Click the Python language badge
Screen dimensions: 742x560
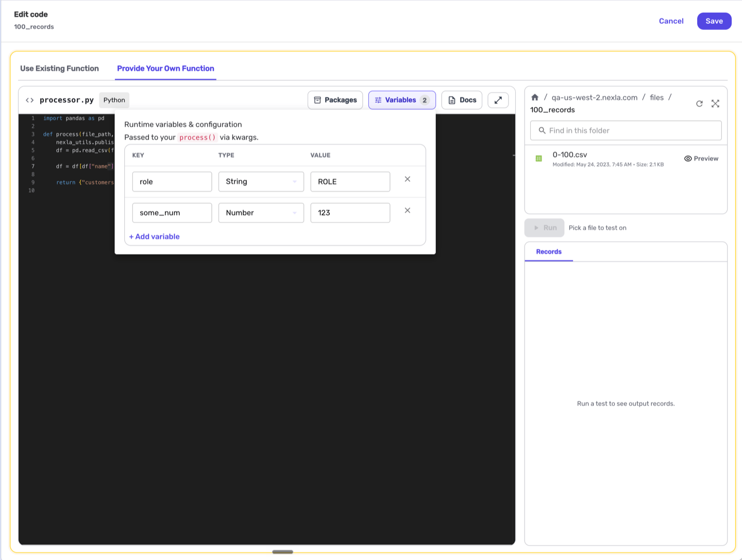[x=114, y=100]
